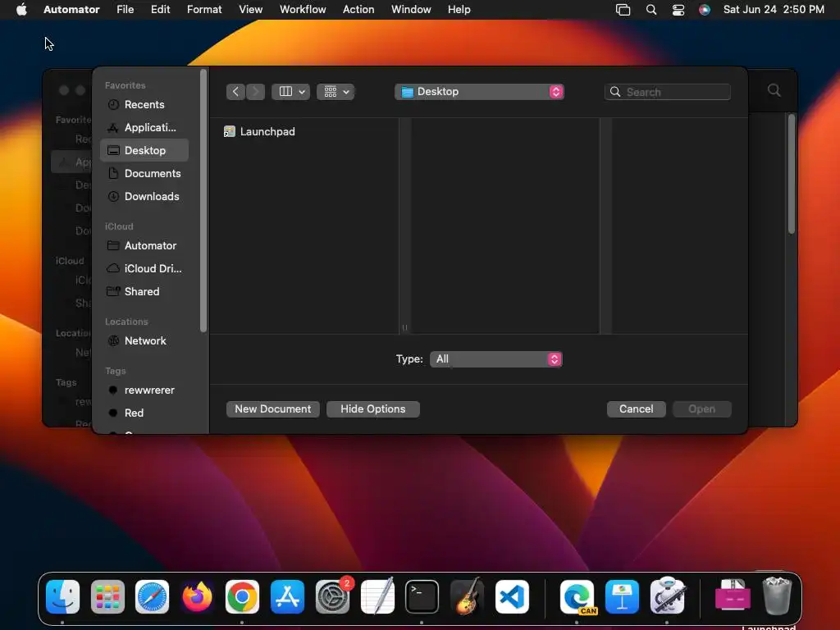Open the Action menu
Image resolution: width=840 pixels, height=630 pixels.
[x=358, y=10]
